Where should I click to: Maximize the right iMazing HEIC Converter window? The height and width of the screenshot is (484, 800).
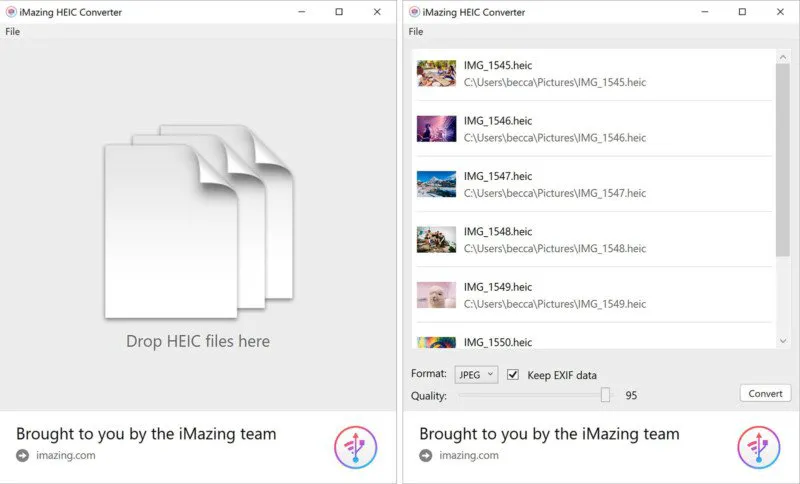click(741, 12)
